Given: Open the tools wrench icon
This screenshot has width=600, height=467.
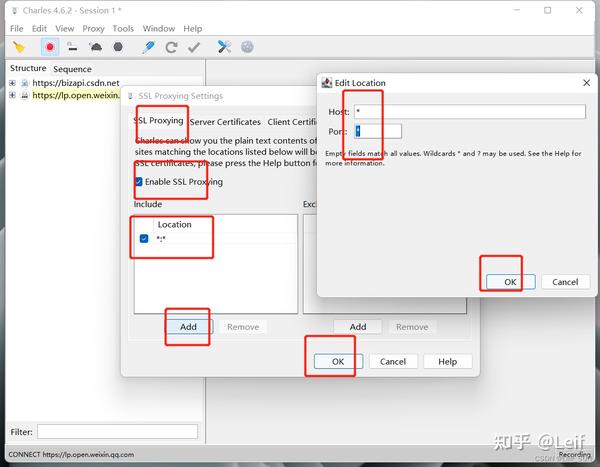Looking at the screenshot, I should click(224, 47).
